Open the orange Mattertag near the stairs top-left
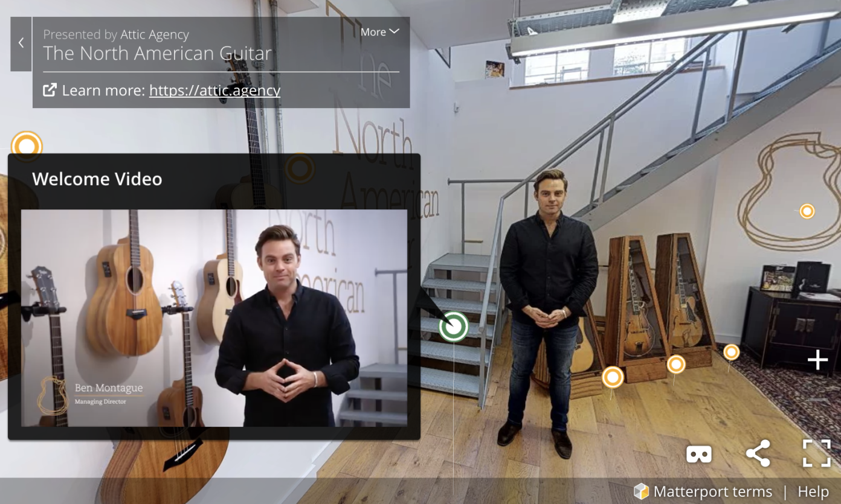The image size is (841, 504). click(x=26, y=145)
